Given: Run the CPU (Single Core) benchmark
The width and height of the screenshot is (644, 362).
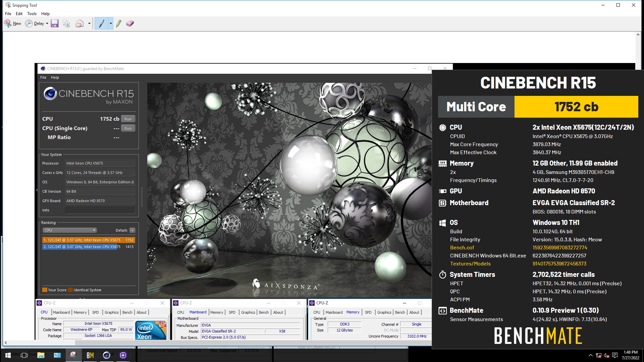Looking at the screenshot, I should click(128, 128).
